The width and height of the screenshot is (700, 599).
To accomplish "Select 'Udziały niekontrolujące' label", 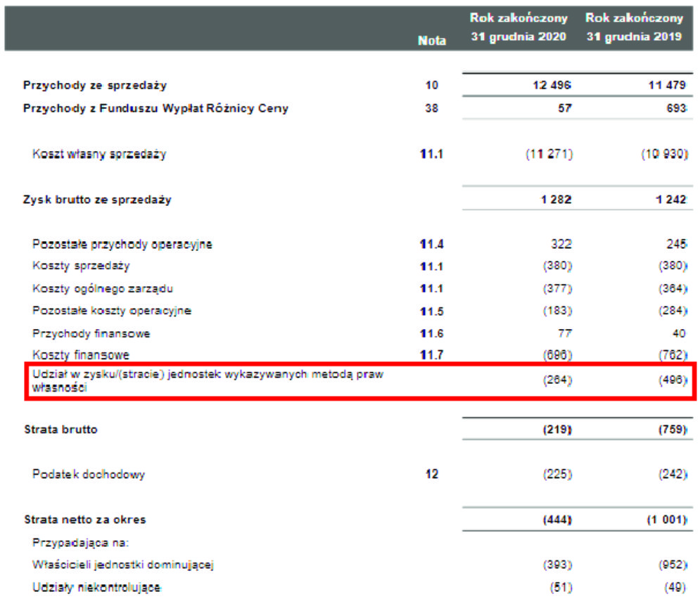I will pyautogui.click(x=96, y=588).
